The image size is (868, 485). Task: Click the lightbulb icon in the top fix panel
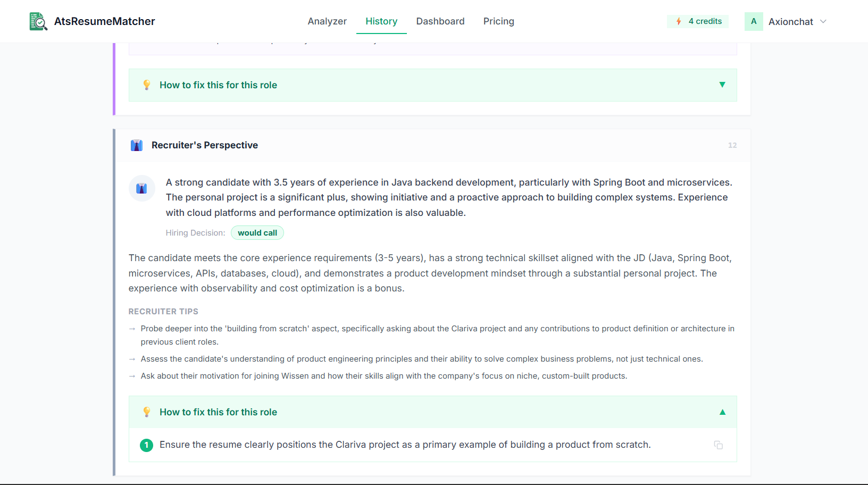[x=147, y=85]
